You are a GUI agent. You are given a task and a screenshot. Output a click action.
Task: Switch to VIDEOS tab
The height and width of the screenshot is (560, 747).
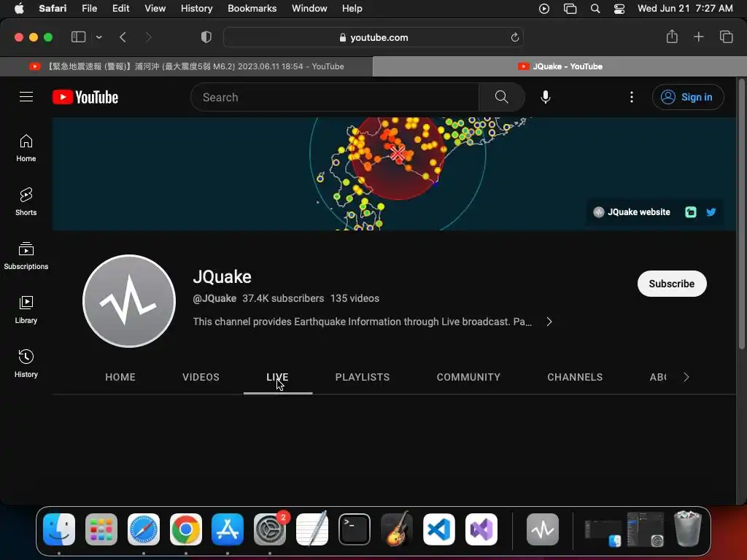[201, 377]
